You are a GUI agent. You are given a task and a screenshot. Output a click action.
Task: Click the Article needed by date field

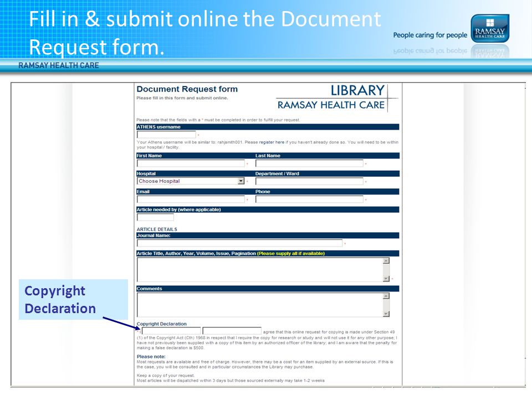click(x=155, y=217)
